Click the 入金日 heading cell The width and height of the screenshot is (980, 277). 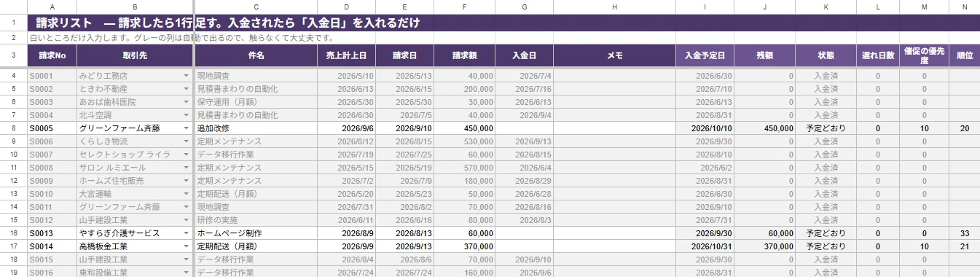click(524, 55)
